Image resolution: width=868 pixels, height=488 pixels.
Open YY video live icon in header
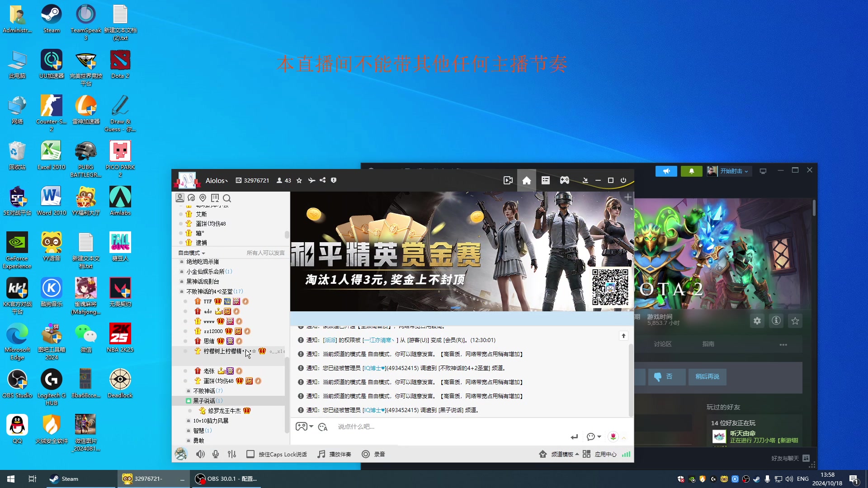pyautogui.click(x=508, y=180)
